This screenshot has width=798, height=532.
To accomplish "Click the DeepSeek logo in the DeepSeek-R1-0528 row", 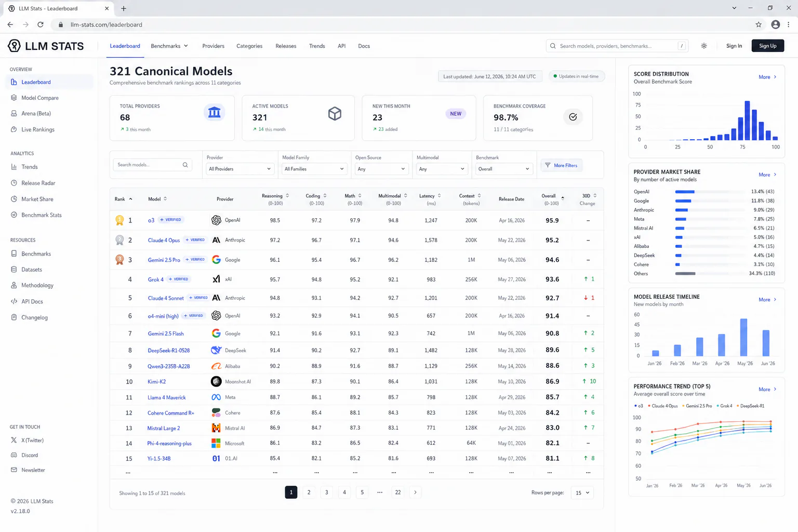I will (216, 350).
